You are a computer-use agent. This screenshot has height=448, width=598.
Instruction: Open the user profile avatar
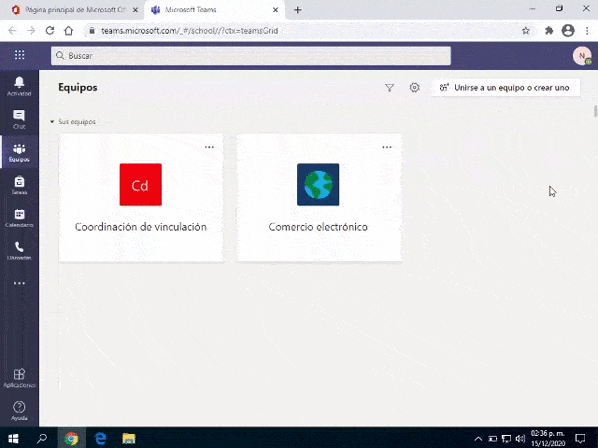[582, 56]
